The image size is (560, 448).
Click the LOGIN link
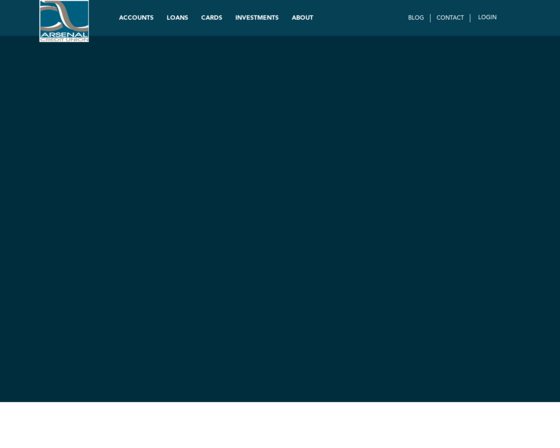click(x=487, y=17)
